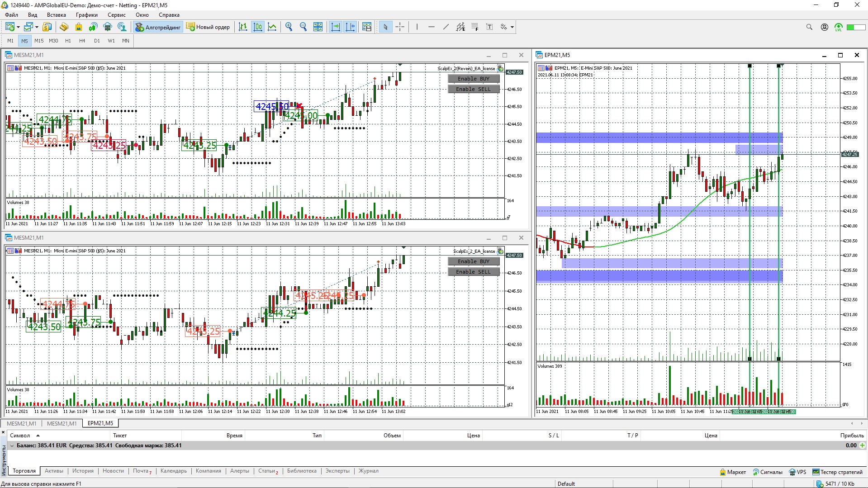
Task: Select the vertical line drawing tool
Action: click(417, 27)
